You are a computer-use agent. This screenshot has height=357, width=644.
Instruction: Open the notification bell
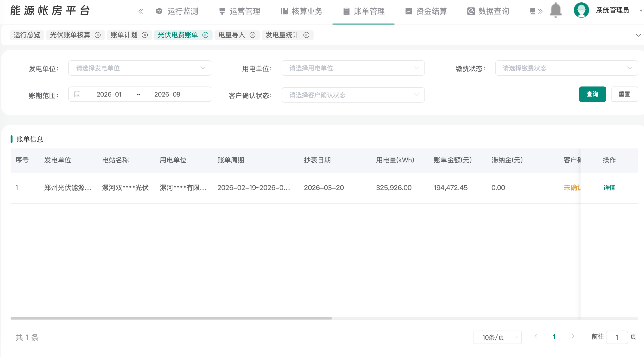pos(556,10)
